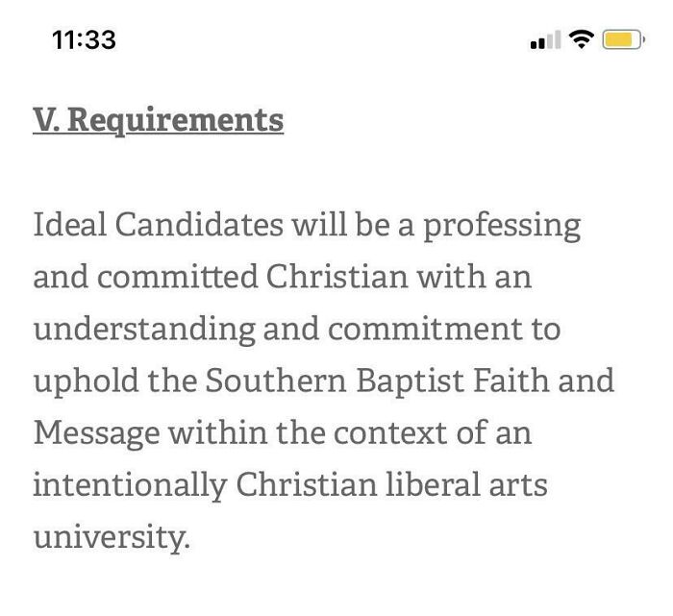Viewport: 673px width, 616px height.
Task: Click the first Christian on the second line
Action: coord(336,276)
